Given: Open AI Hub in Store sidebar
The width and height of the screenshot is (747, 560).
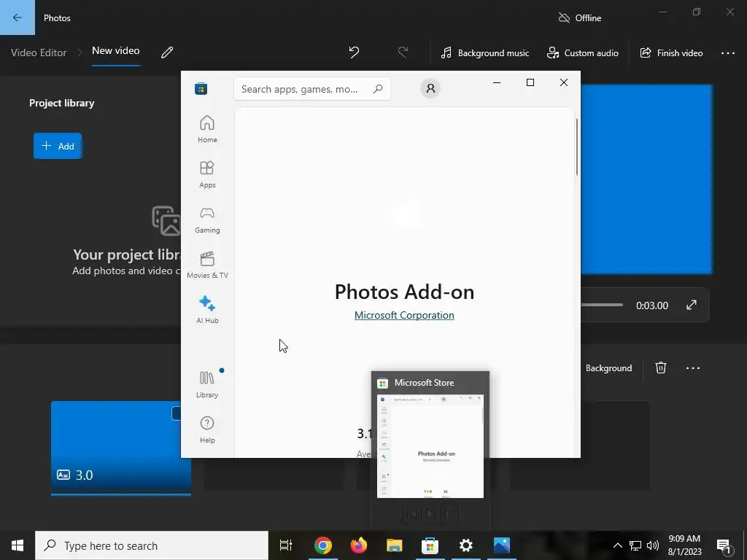Looking at the screenshot, I should [x=207, y=310].
